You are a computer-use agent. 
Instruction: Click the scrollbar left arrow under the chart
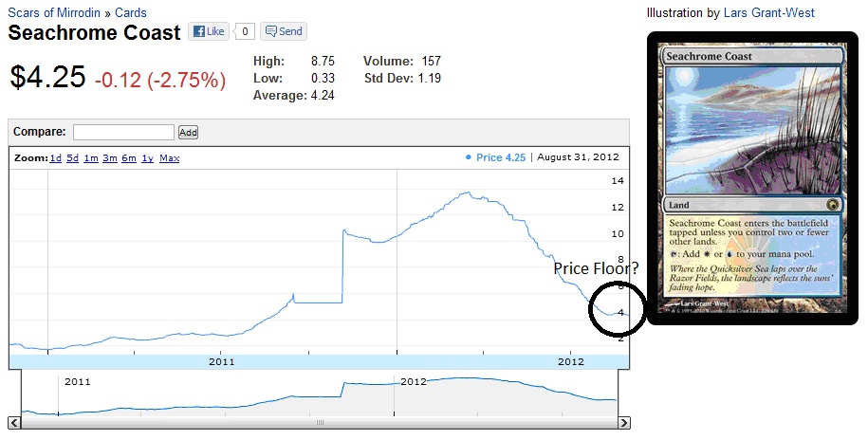click(14, 423)
